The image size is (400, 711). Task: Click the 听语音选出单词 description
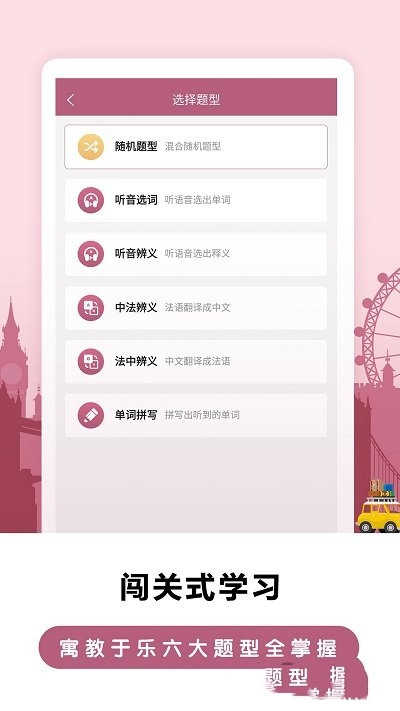tap(198, 200)
